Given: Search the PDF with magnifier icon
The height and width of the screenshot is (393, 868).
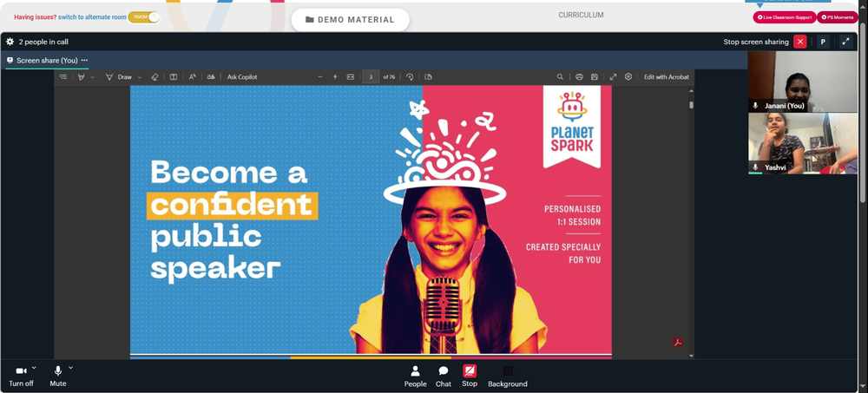Looking at the screenshot, I should point(560,77).
